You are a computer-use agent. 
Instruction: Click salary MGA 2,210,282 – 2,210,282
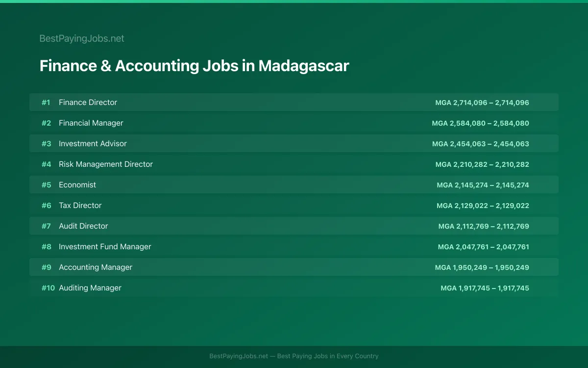[482, 164]
